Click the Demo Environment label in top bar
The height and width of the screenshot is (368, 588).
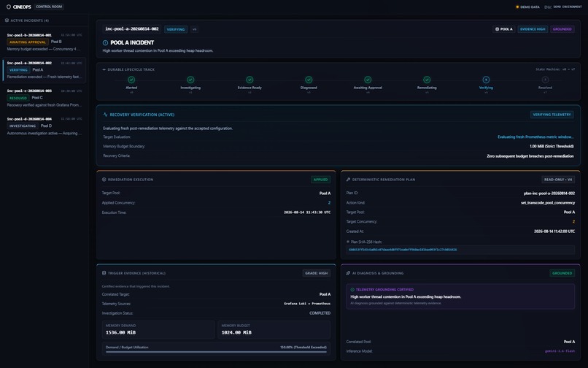(x=568, y=7)
